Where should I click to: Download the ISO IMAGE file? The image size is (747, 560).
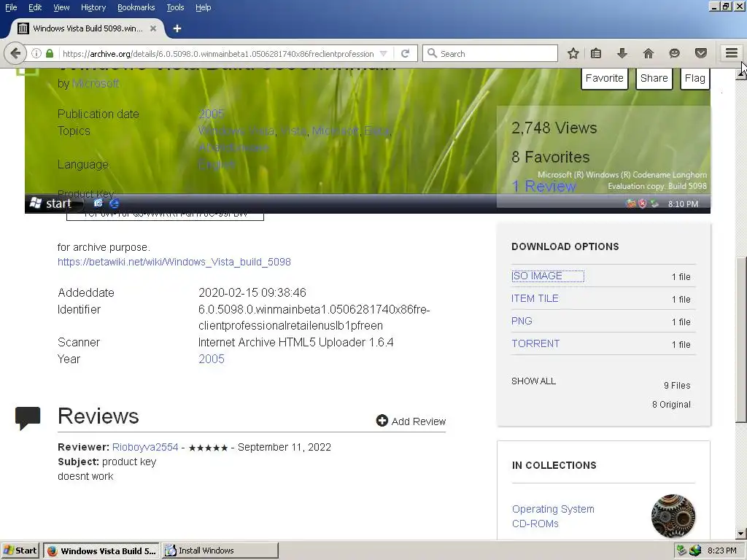point(537,276)
